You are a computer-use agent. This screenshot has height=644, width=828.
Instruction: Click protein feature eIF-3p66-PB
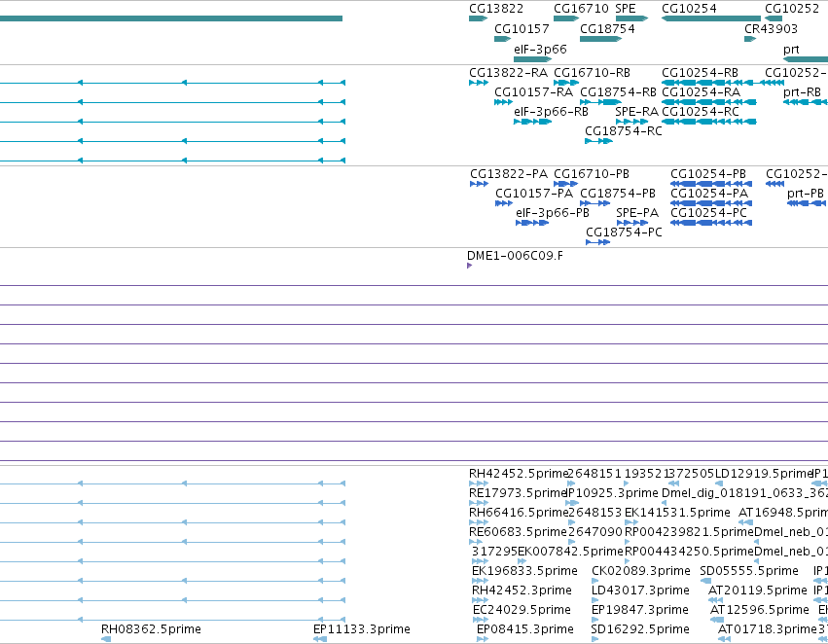[x=532, y=223]
